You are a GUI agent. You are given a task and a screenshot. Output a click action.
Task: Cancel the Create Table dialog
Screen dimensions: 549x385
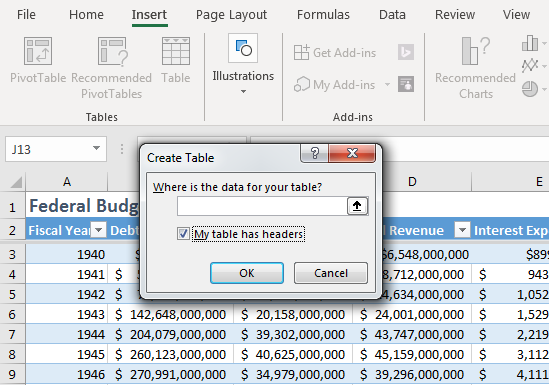point(331,273)
